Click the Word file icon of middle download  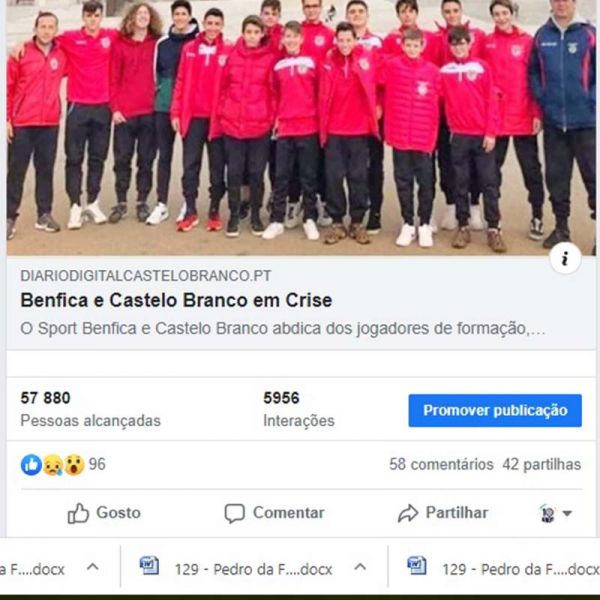coord(149,566)
